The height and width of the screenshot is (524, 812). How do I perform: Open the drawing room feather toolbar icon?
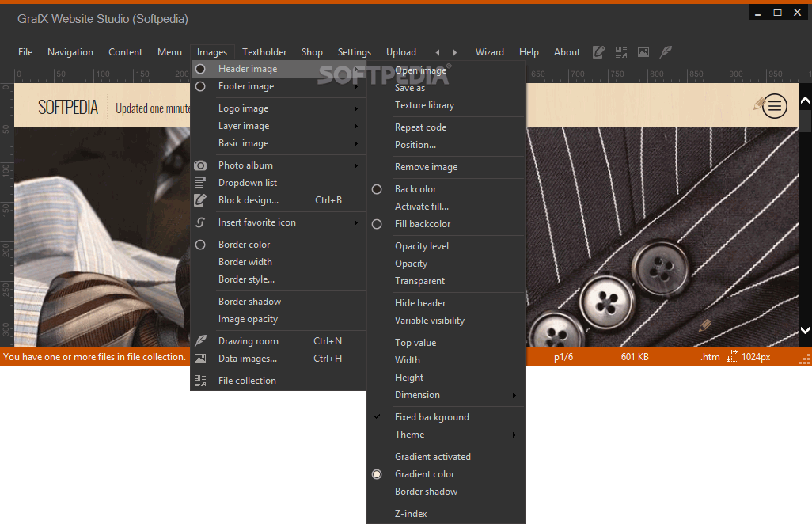(x=666, y=51)
